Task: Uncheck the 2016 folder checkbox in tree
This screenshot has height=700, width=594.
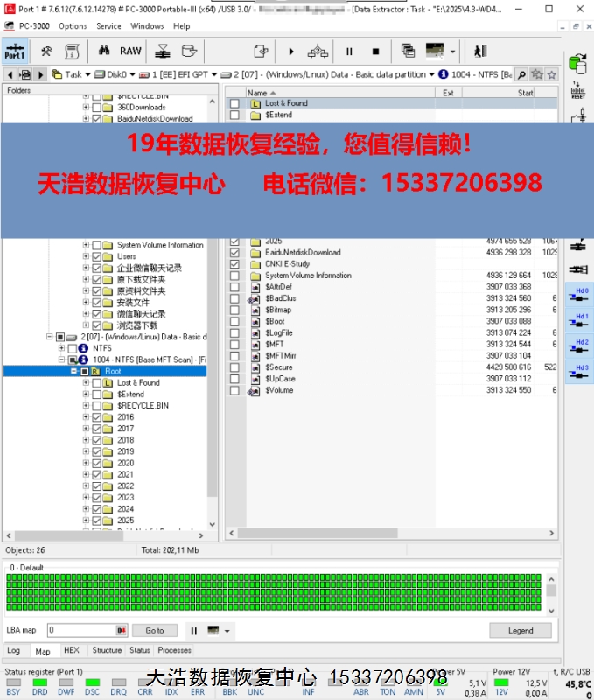Action: pos(96,417)
